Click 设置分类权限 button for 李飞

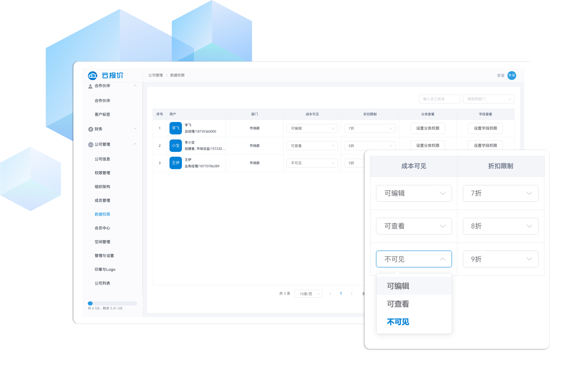[x=427, y=128]
